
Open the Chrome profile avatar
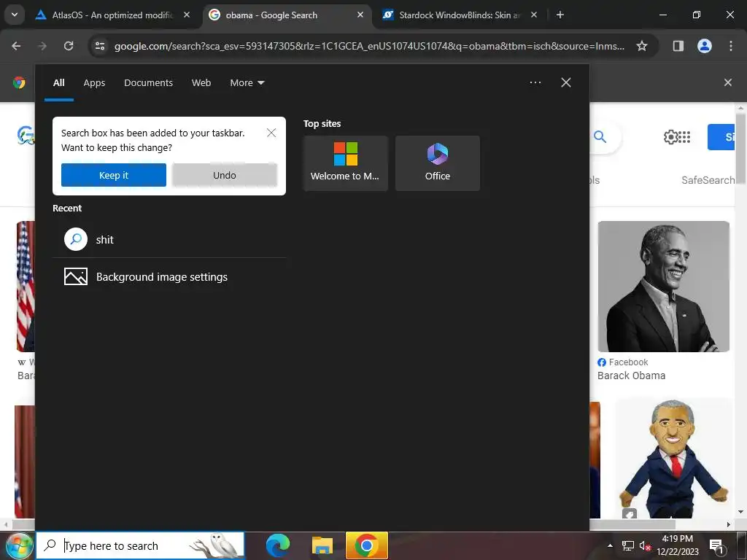click(705, 46)
